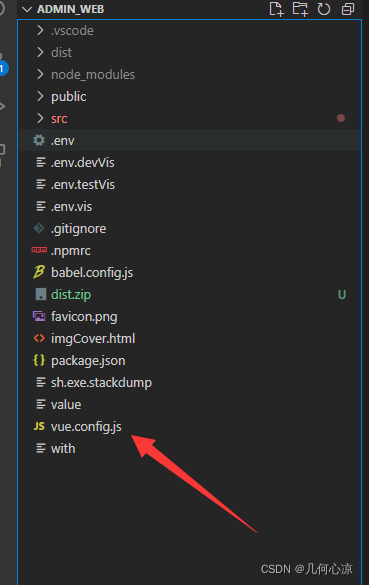
Task: Open the package.json file
Action: point(88,361)
